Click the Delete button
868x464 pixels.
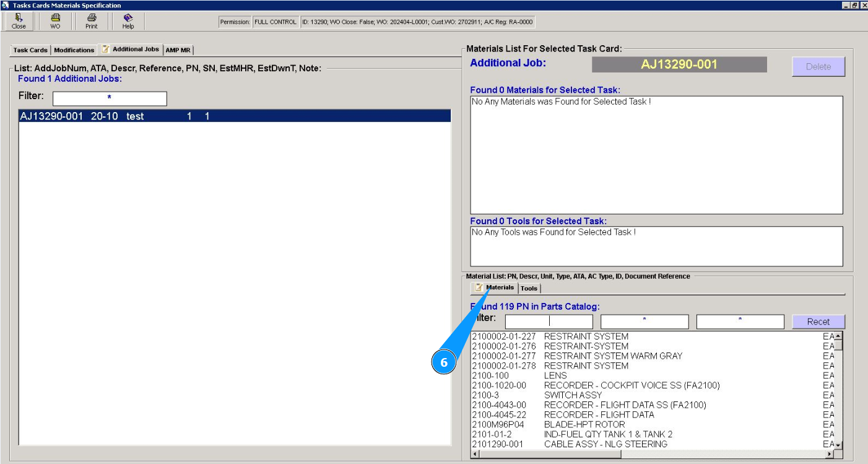818,66
